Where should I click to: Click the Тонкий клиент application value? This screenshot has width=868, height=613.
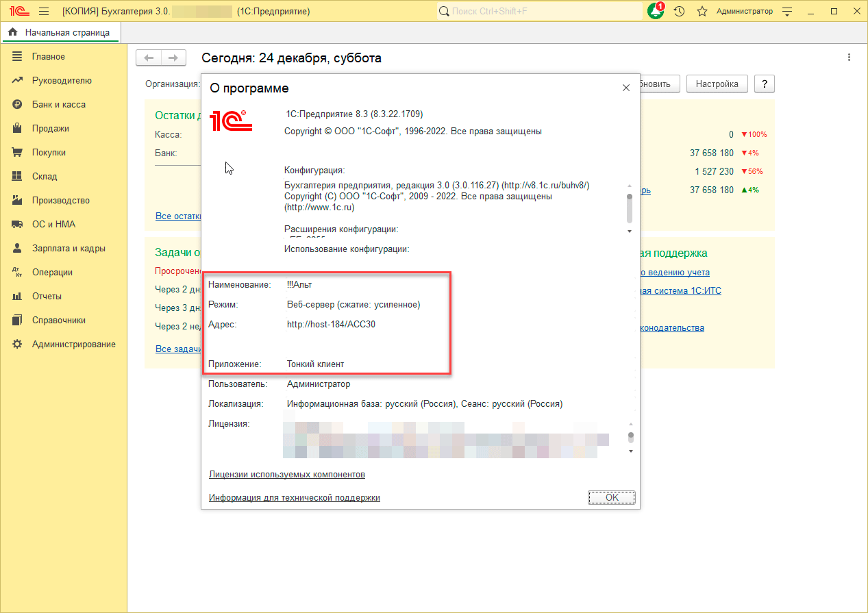click(x=315, y=364)
